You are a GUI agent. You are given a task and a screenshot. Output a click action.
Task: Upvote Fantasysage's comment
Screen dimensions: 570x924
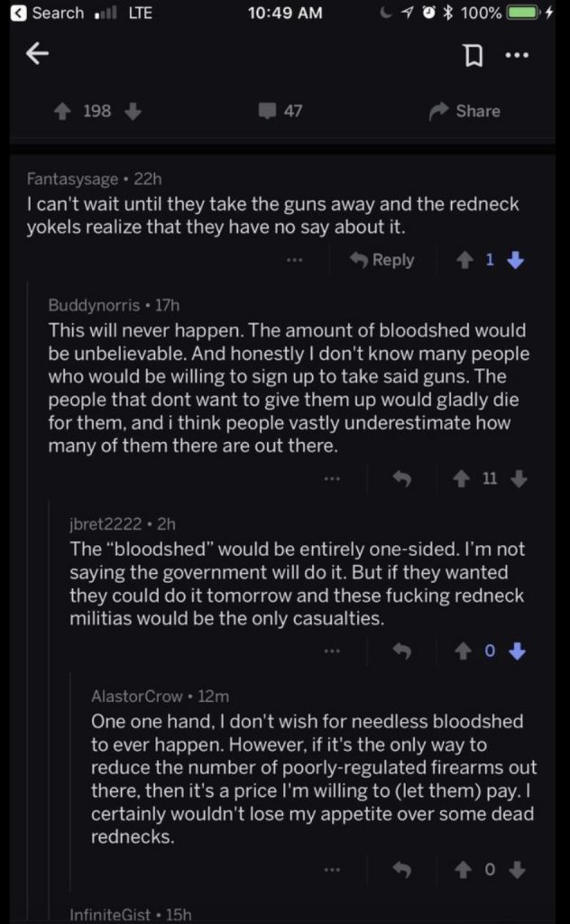coord(464,260)
